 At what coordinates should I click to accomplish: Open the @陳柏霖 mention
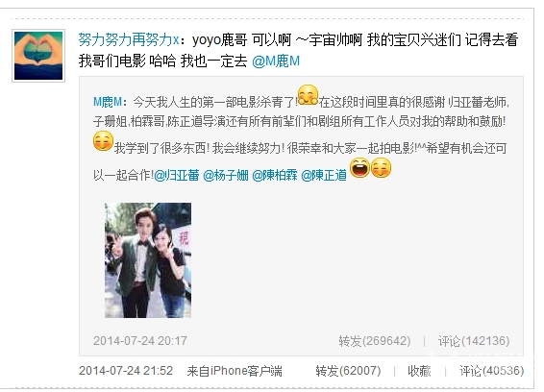(275, 175)
